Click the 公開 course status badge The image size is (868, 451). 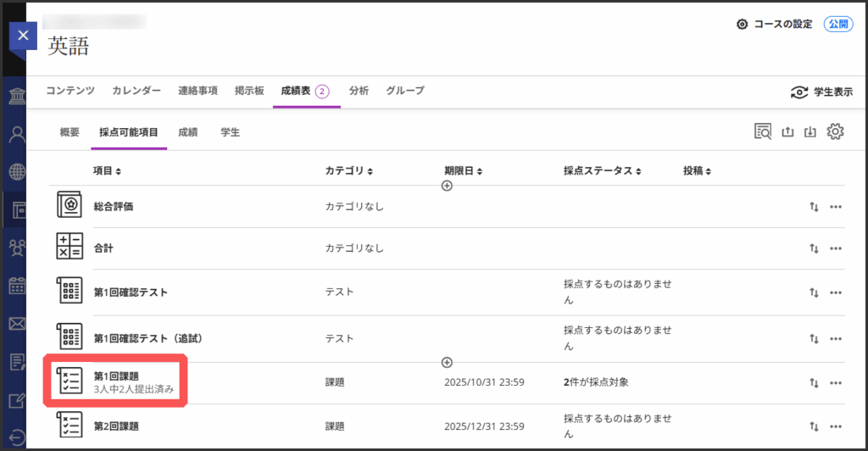837,25
